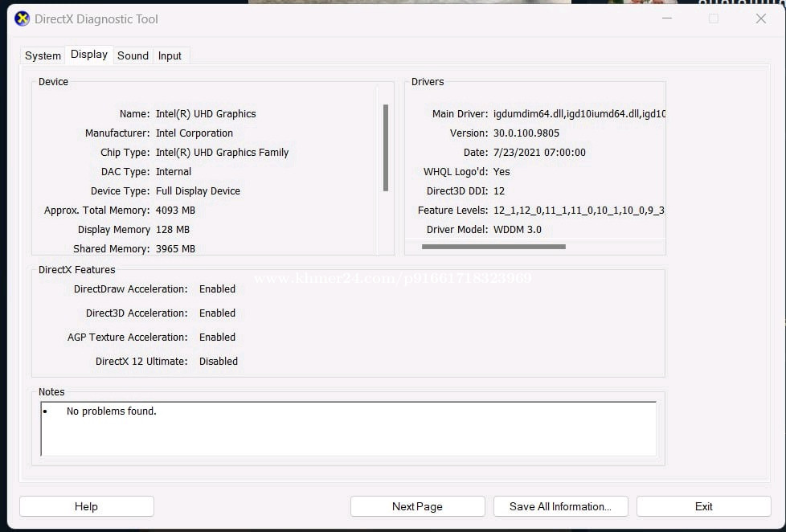Click the Help button
The width and height of the screenshot is (786, 532).
click(86, 506)
